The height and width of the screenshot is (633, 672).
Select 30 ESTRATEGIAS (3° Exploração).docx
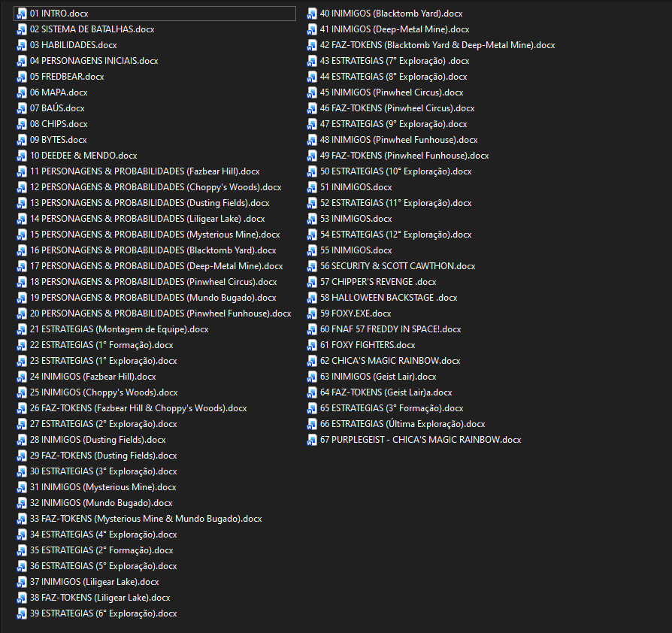pyautogui.click(x=103, y=471)
